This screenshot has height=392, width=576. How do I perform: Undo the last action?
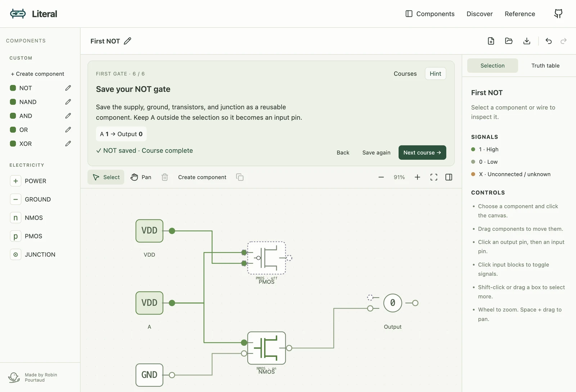pos(549,41)
